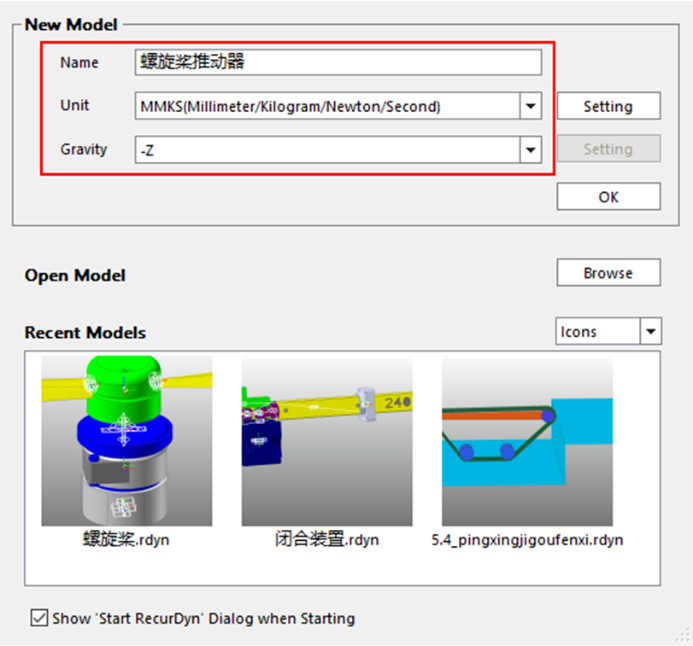The width and height of the screenshot is (693, 646).
Task: Click the dialog resize grip corner
Action: tap(684, 636)
